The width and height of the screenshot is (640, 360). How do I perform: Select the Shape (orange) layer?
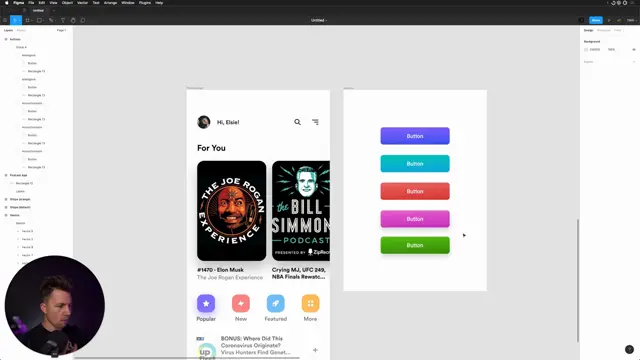(x=20, y=199)
